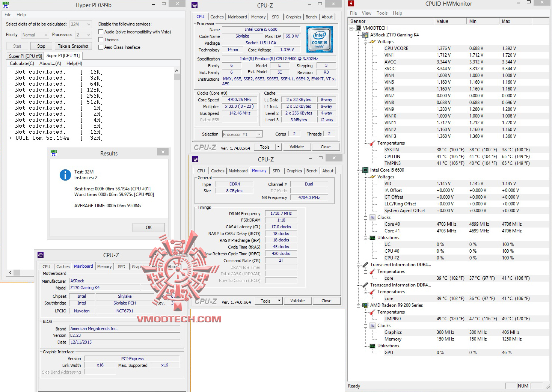Collapse the Clocks group under Intel Core i5 6600
This screenshot has width=552, height=392.
365,217
